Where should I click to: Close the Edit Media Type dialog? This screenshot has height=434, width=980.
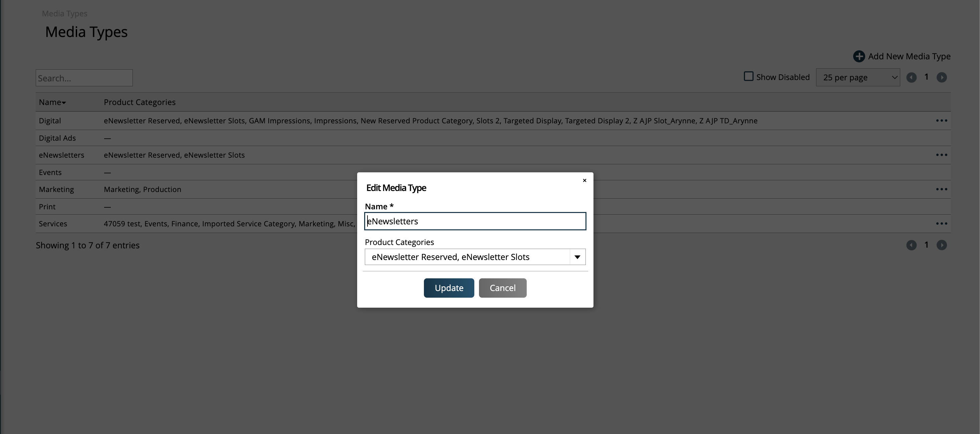(584, 181)
